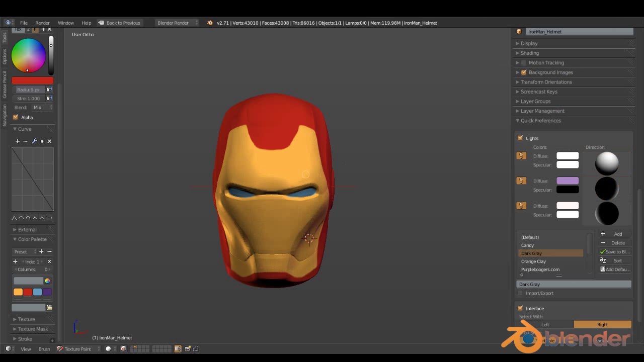Image resolution: width=644 pixels, height=362 pixels.
Task: Click the OpenGL render animation clapper icon
Action: (196, 349)
